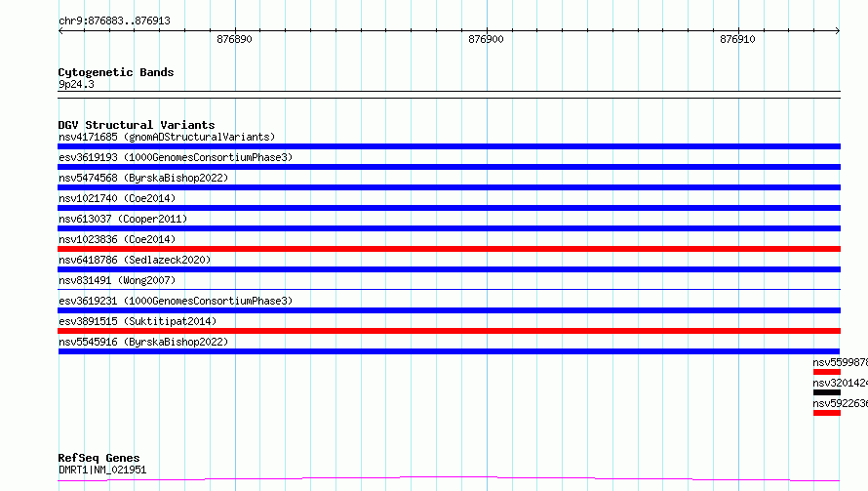Image resolution: width=868 pixels, height=491 pixels.
Task: Open variant nsv613037 Cooper2011 label
Action: tap(123, 219)
